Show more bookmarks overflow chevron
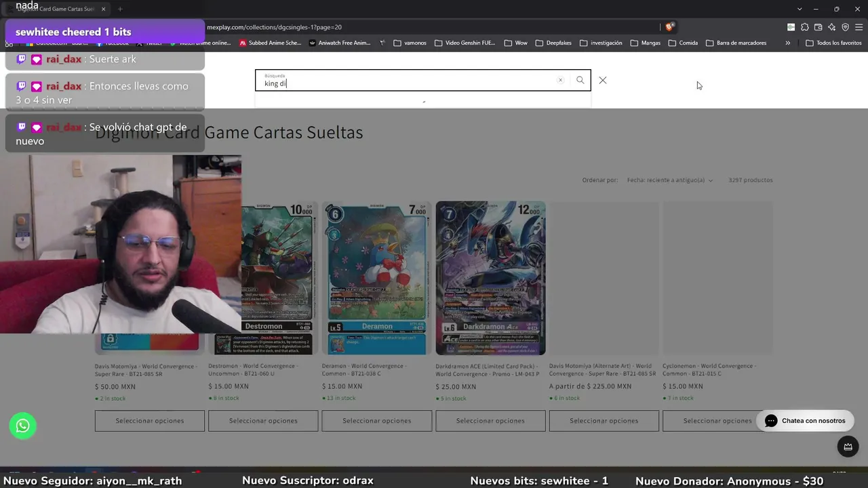This screenshot has height=488, width=868. 787,43
